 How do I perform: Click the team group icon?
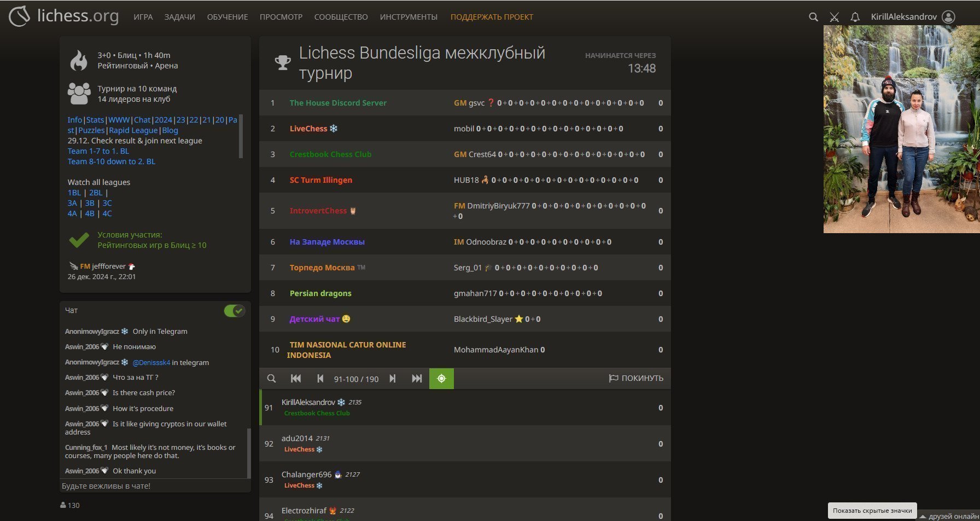point(79,94)
